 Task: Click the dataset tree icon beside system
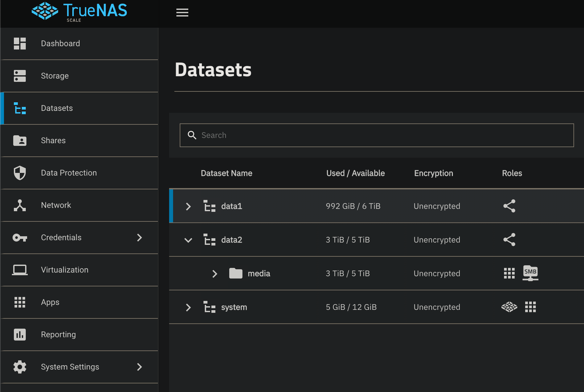[209, 307]
